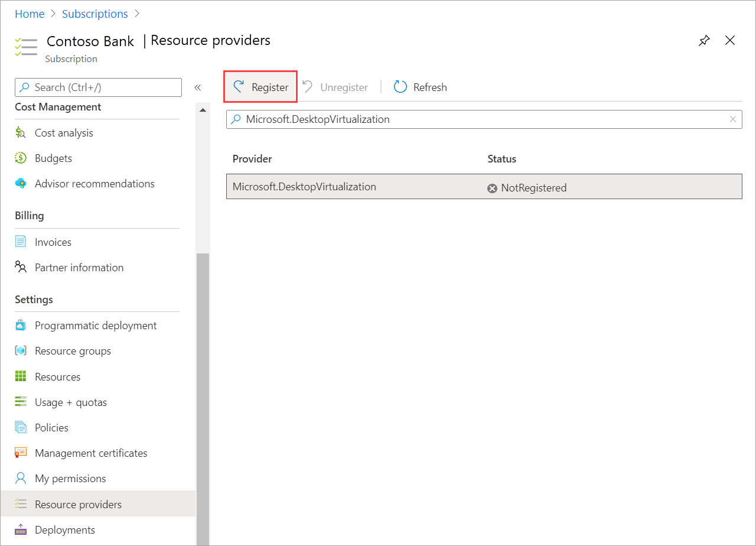Click the subscription icon beside Contoso Bank
Screen dimensions: 756x546
[x=26, y=47]
